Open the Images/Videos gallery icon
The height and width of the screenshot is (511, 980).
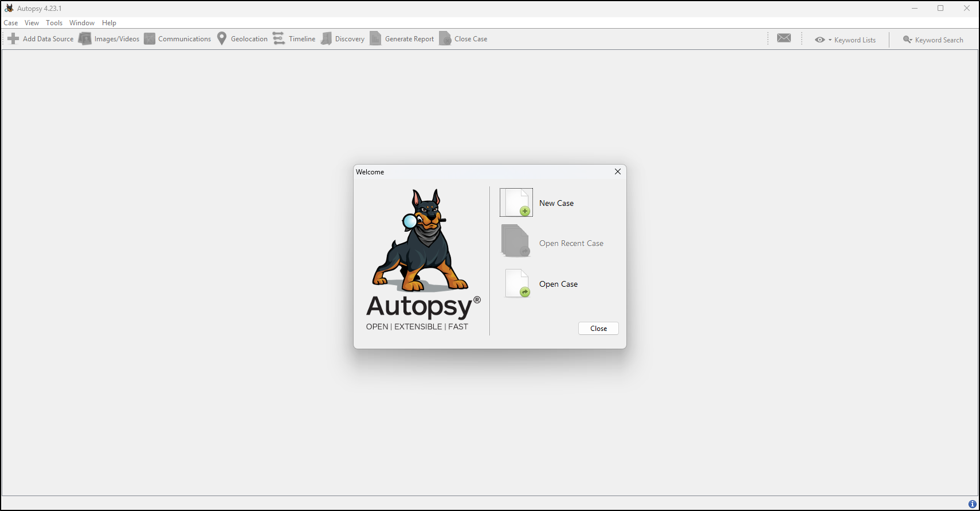85,38
